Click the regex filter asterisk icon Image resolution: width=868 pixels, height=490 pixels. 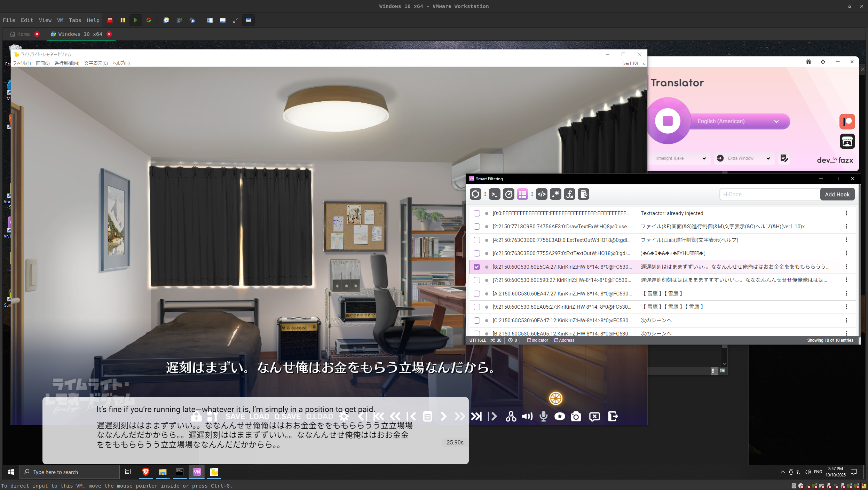(x=555, y=194)
